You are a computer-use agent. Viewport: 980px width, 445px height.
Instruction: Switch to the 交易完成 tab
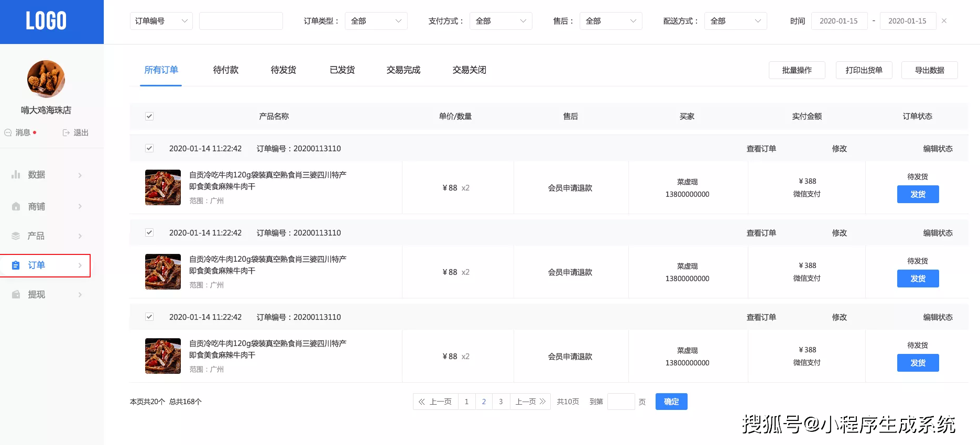click(404, 70)
